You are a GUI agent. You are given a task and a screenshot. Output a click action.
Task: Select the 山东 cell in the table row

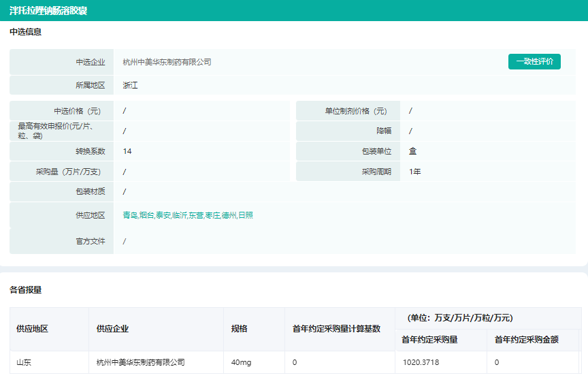(x=24, y=362)
